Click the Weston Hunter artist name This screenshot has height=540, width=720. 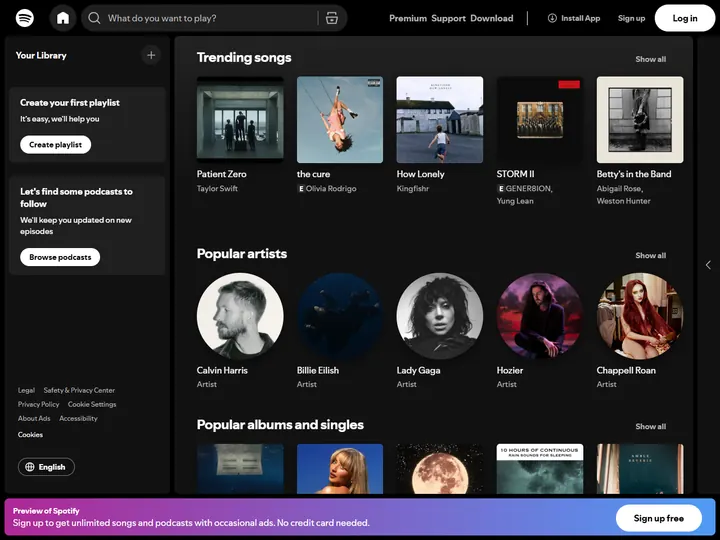click(x=624, y=201)
